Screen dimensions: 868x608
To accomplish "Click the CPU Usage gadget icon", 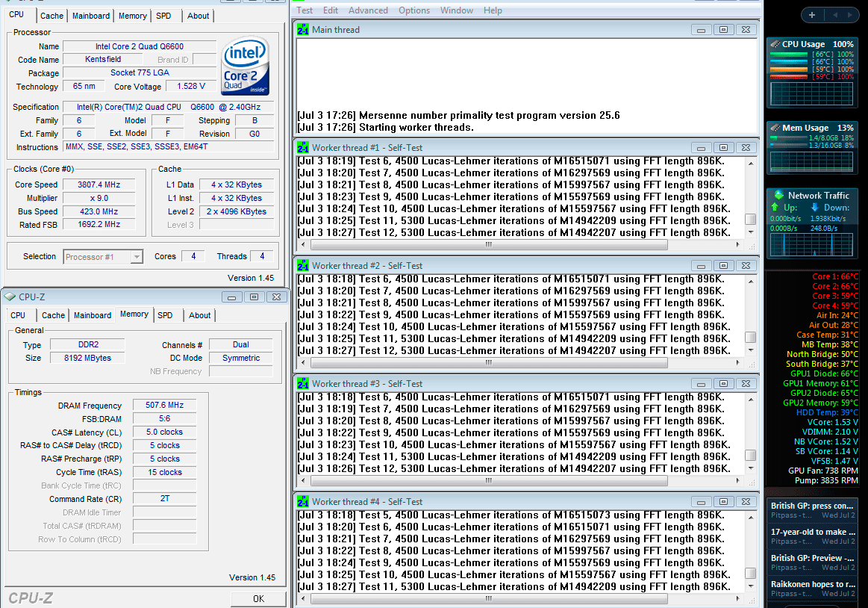I will pyautogui.click(x=775, y=44).
